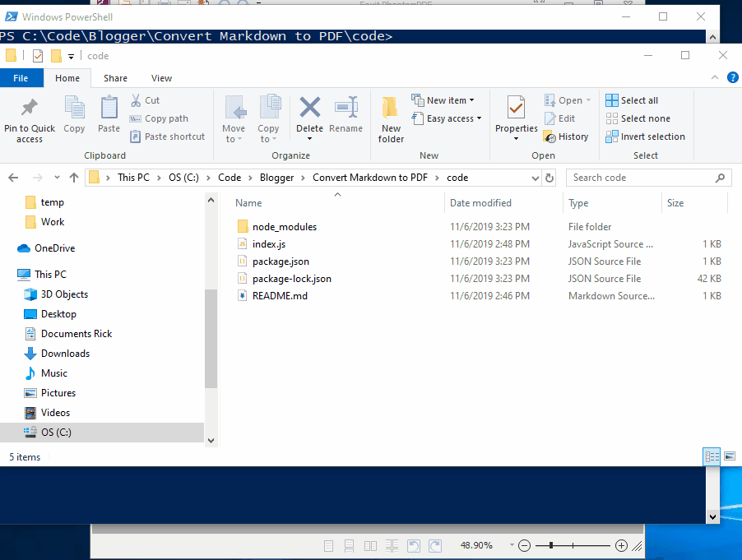Click This PC in address breadcrumb

[133, 178]
